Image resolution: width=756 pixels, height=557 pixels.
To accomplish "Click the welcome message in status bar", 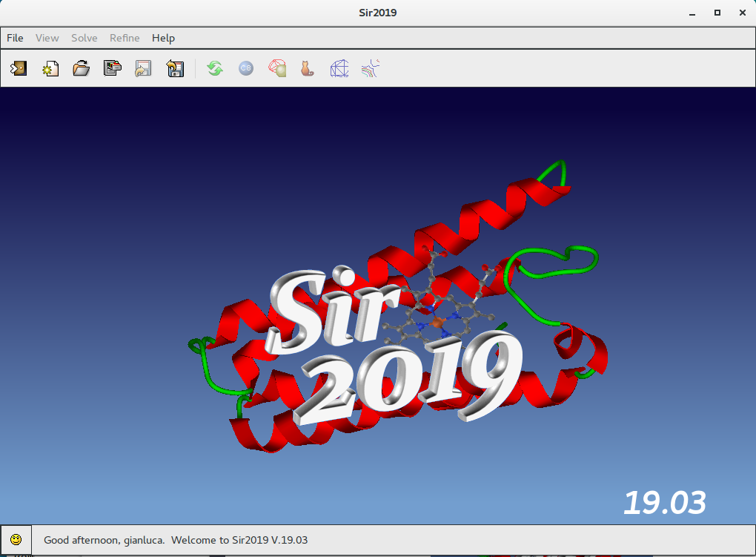I will [176, 540].
